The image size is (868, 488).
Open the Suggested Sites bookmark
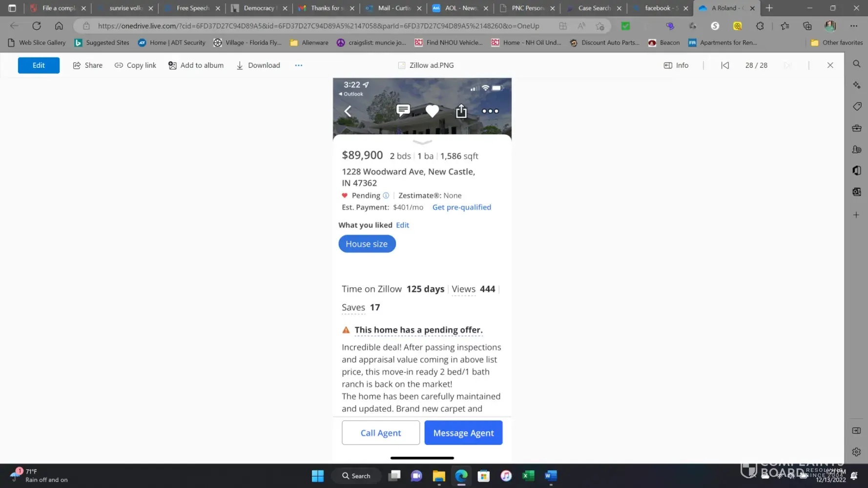coord(102,43)
